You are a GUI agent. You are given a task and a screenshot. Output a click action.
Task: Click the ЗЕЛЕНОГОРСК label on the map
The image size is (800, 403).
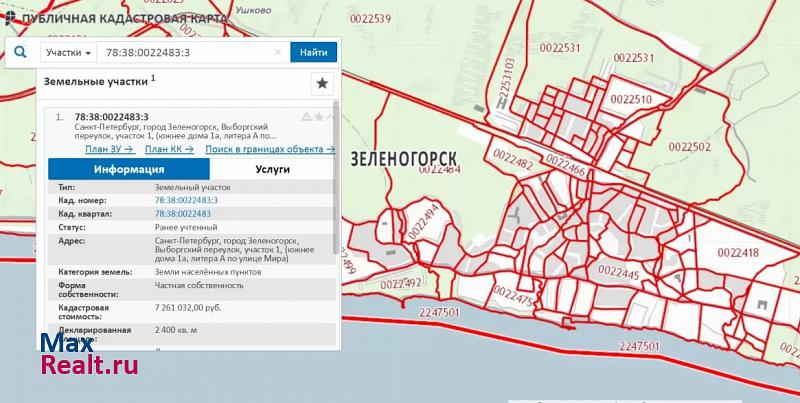pos(403,160)
